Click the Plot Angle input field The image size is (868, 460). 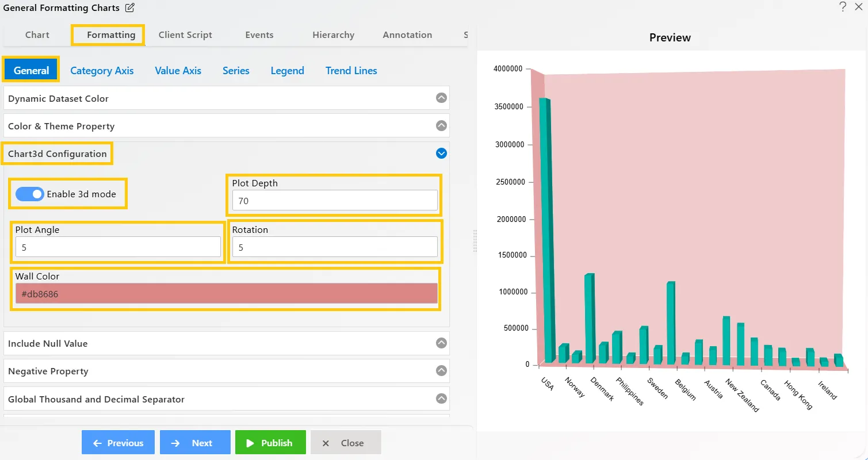click(x=118, y=247)
